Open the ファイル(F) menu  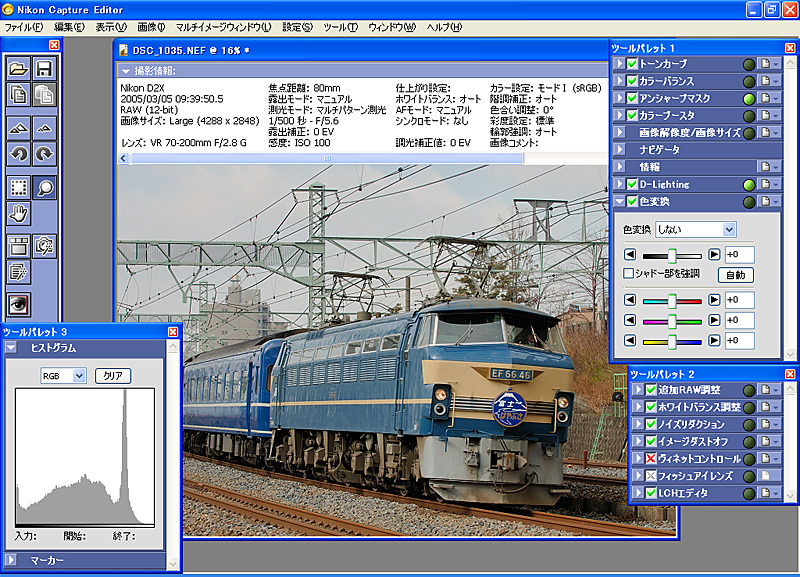(x=23, y=27)
